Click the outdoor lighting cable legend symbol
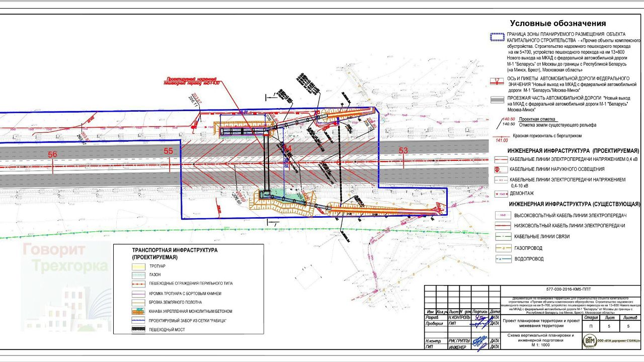 click(x=498, y=169)
